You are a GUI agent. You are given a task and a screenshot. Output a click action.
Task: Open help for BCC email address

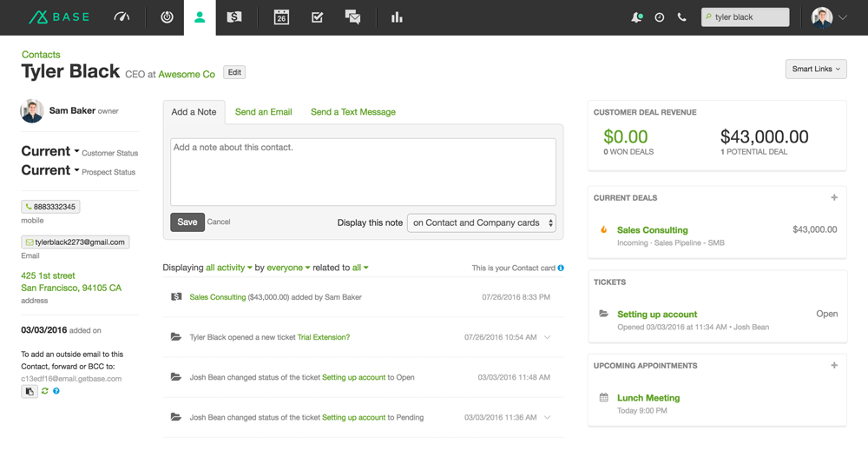coord(56,391)
